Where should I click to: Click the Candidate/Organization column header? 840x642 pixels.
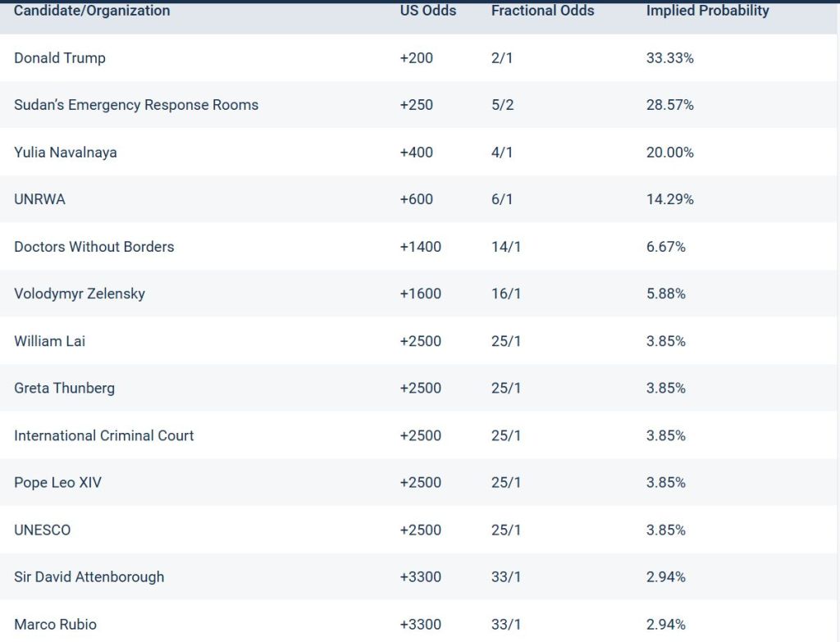click(92, 11)
